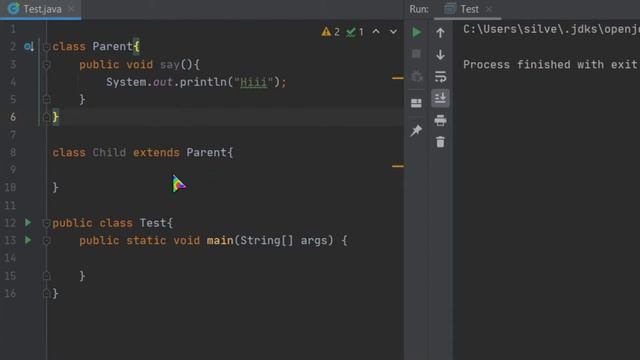
Task: Collapse class Test fold marker on line 12
Action: pyautogui.click(x=46, y=223)
